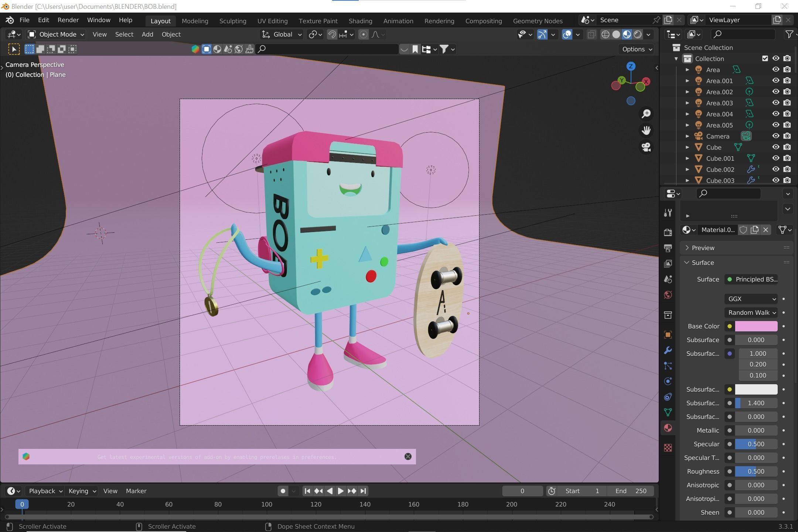Open the Playback dropdown in timeline
798x532 pixels.
point(45,491)
